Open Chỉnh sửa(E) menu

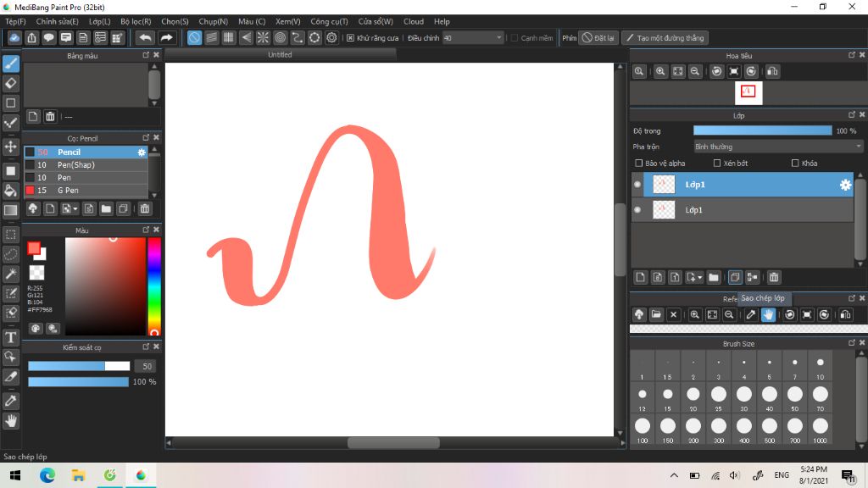pyautogui.click(x=57, y=21)
